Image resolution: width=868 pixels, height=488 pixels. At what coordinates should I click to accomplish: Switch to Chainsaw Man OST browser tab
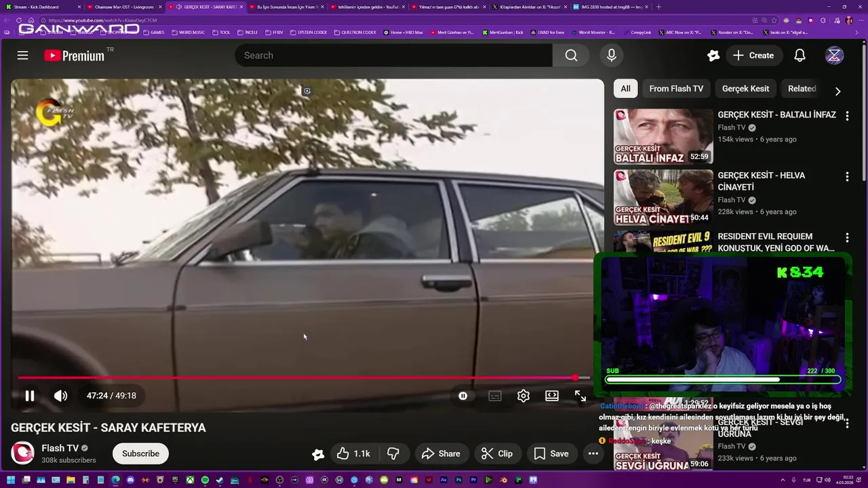coord(124,7)
